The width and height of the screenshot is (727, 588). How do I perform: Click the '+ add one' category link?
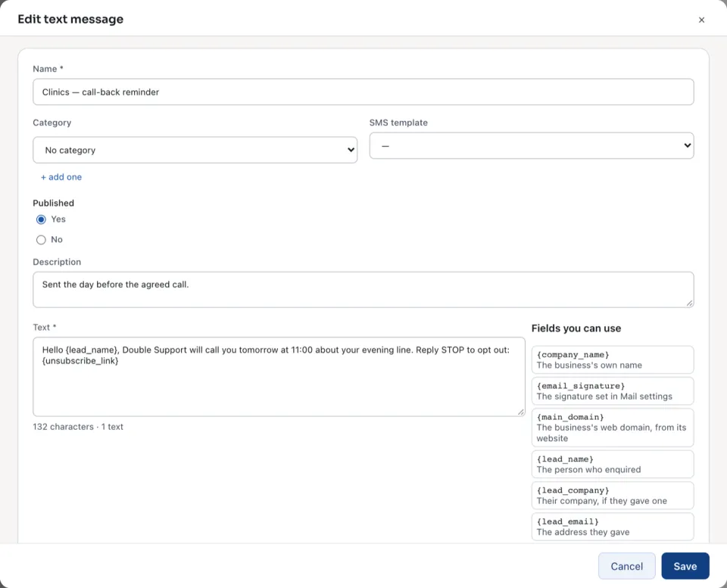click(x=61, y=177)
